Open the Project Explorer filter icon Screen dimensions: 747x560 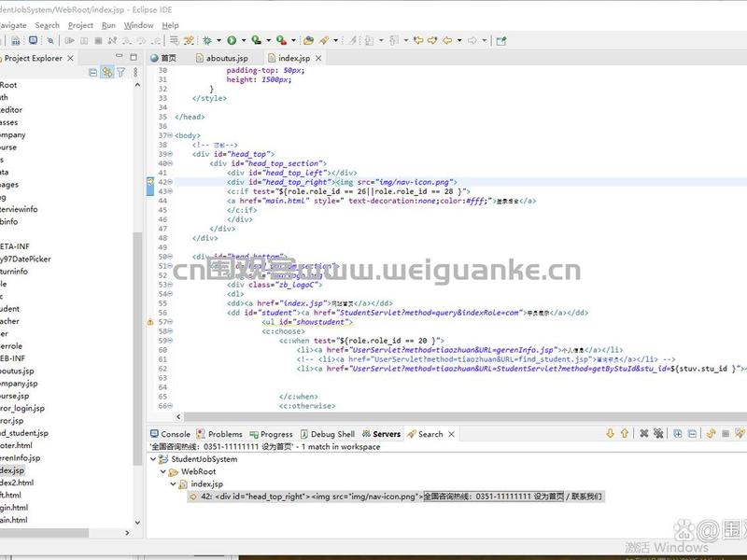121,73
